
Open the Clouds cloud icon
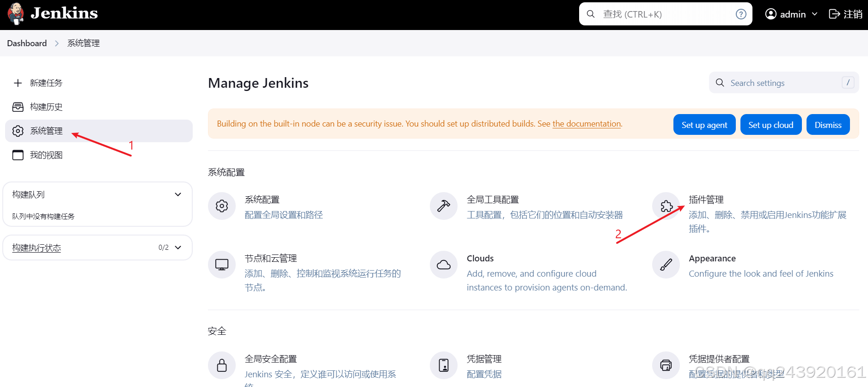(x=444, y=265)
